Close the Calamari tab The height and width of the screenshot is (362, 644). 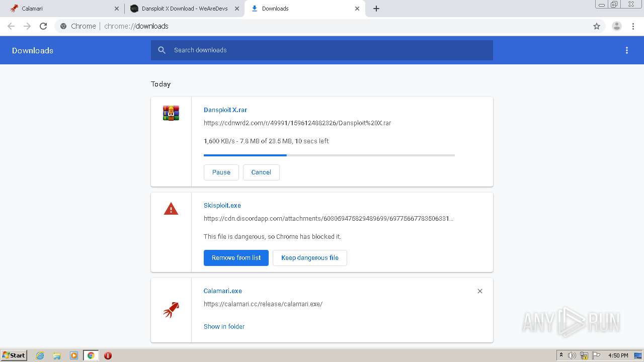tap(116, 9)
